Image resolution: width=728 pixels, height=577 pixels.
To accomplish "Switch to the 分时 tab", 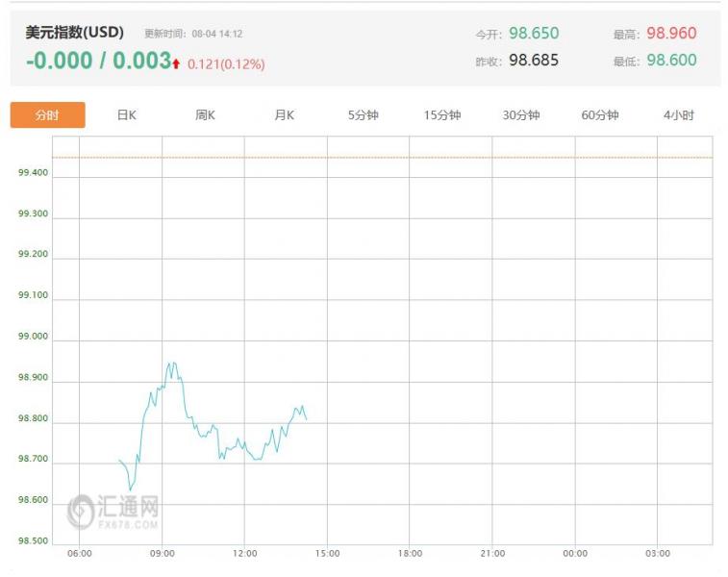I will click(47, 115).
